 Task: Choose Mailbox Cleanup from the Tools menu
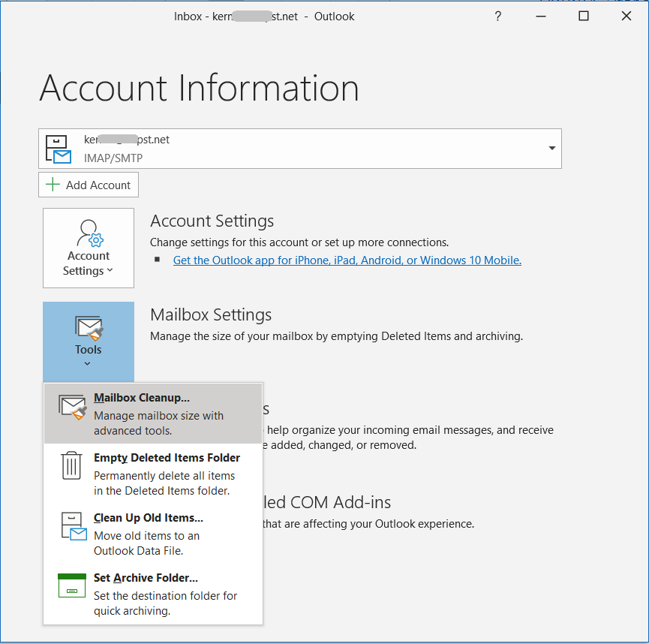click(x=143, y=398)
